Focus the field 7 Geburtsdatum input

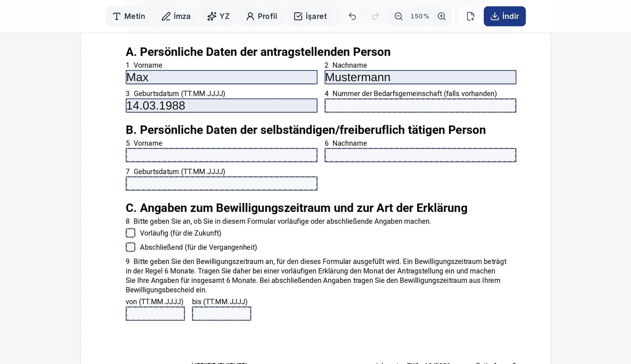click(221, 184)
